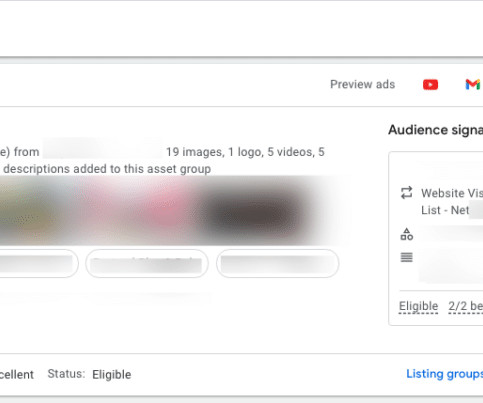Image resolution: width=483 pixels, height=403 pixels.
Task: Open the Gmail ad preview icon
Action: [x=473, y=84]
